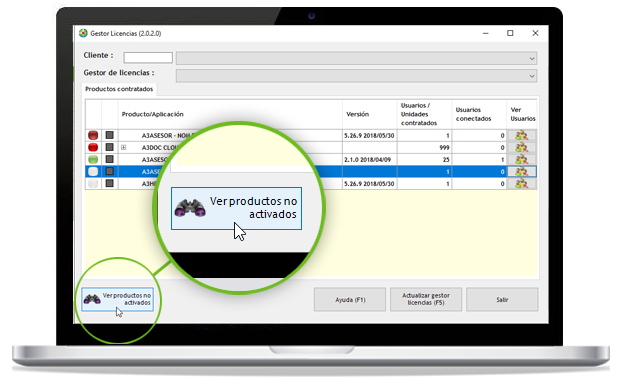Expand the A3DOC CLOU tree node
This screenshot has width=618, height=383.
(x=123, y=147)
